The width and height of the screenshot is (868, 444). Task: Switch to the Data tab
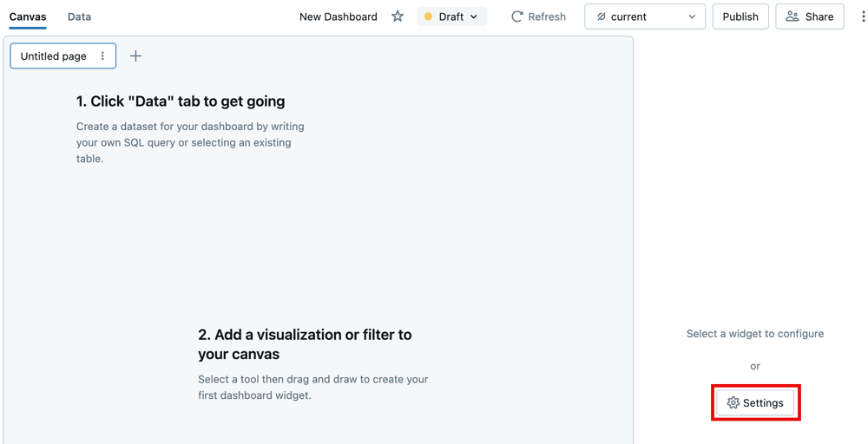[79, 16]
